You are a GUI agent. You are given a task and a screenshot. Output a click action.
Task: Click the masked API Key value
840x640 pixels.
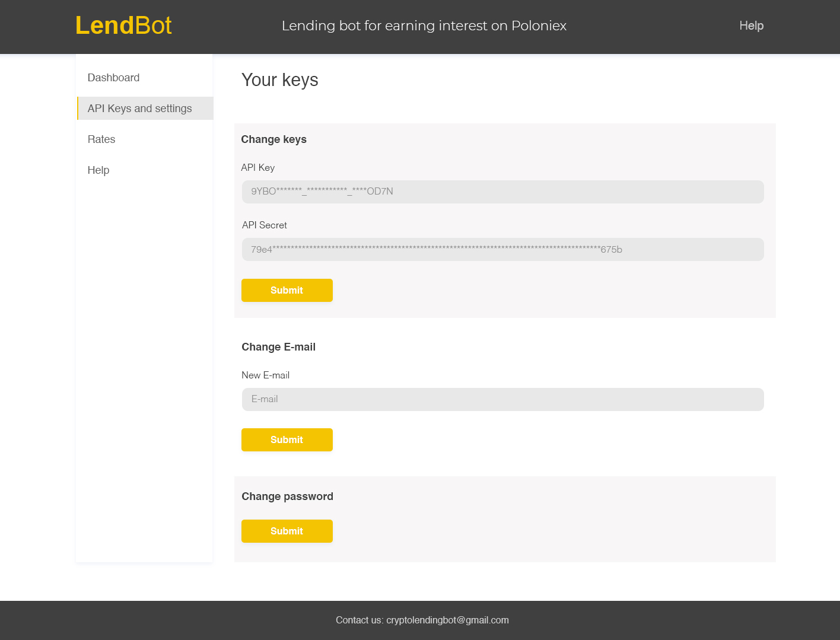[x=322, y=192]
